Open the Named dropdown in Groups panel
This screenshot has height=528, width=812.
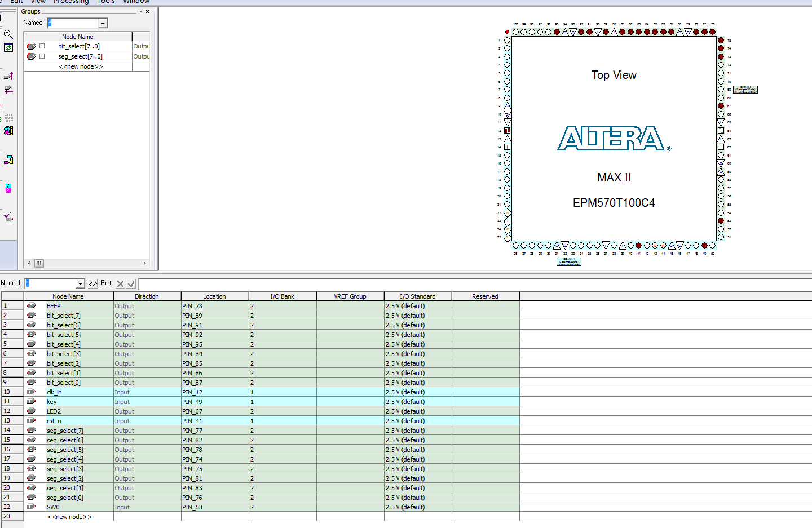tap(103, 23)
